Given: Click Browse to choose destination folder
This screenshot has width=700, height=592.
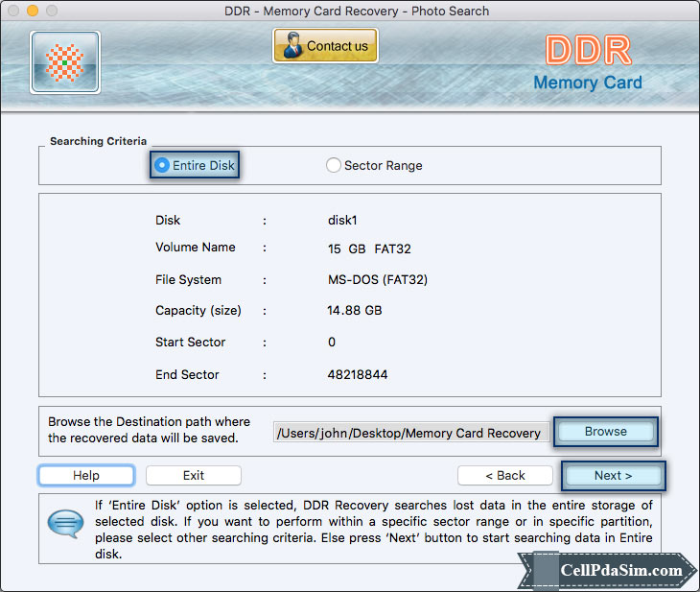Looking at the screenshot, I should coord(606,432).
